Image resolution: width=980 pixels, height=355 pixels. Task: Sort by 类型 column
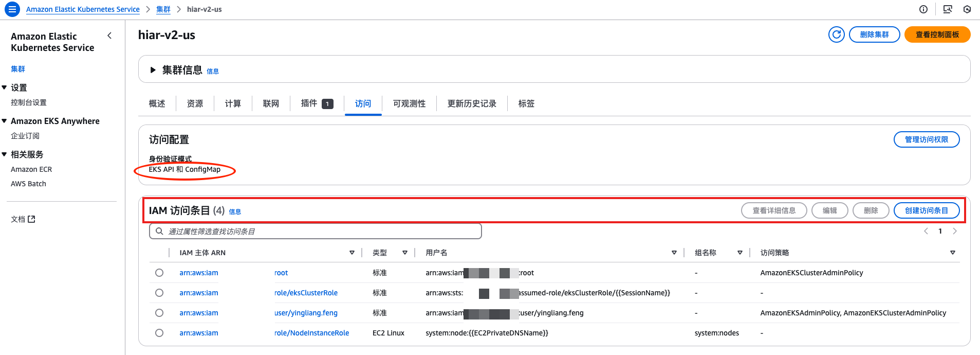click(405, 253)
